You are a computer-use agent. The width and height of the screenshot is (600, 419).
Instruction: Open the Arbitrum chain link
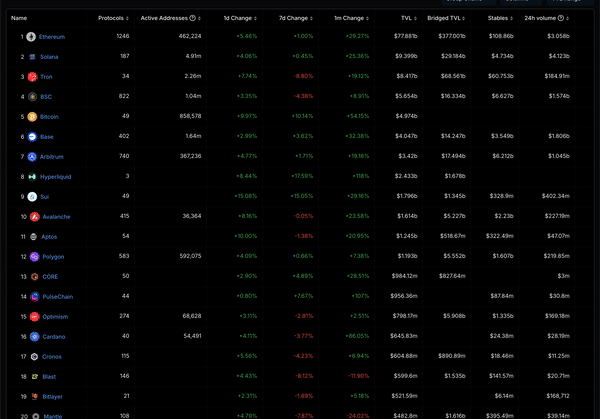pyautogui.click(x=52, y=157)
